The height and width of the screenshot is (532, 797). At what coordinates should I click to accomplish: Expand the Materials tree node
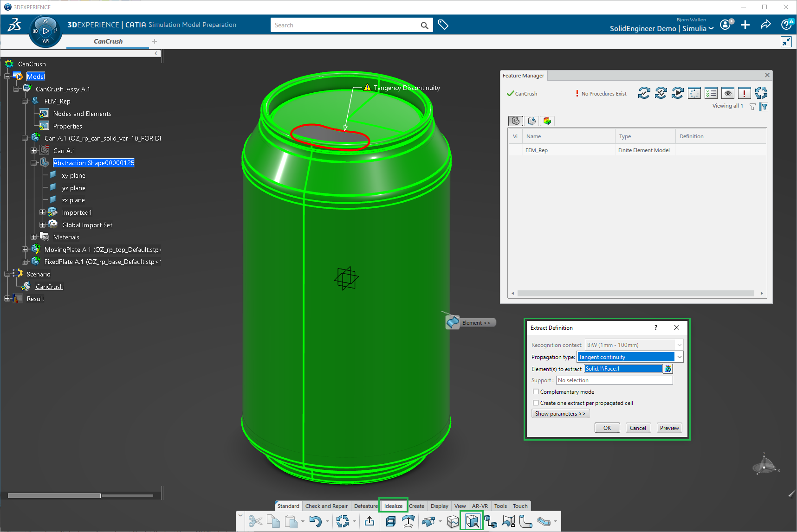pyautogui.click(x=34, y=237)
